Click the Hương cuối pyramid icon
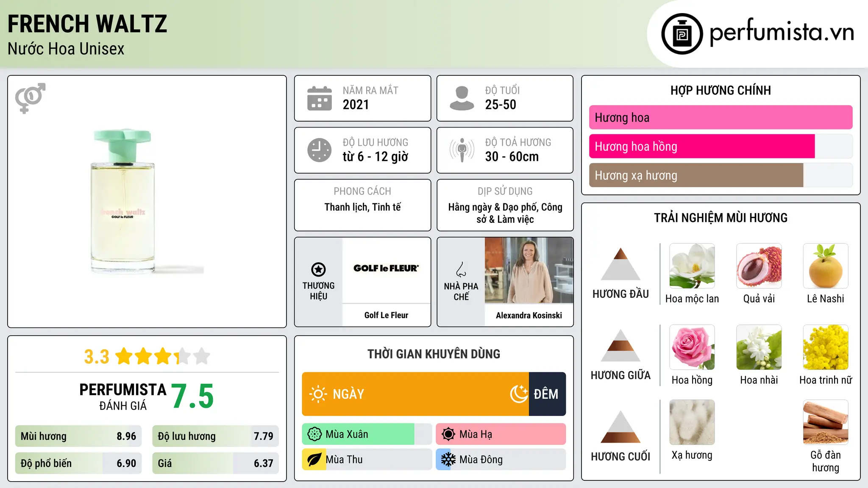Screen dimensions: 868x488 pos(620,427)
